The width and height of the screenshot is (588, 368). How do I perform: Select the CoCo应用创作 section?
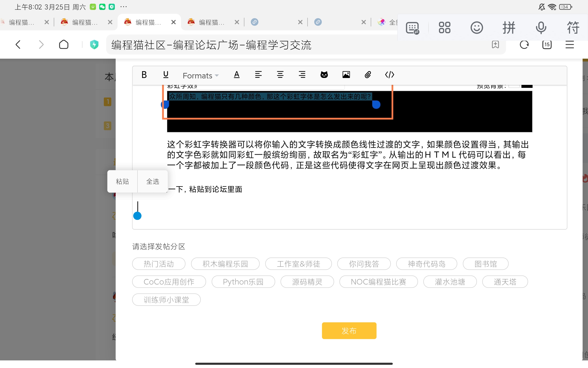pos(169,282)
